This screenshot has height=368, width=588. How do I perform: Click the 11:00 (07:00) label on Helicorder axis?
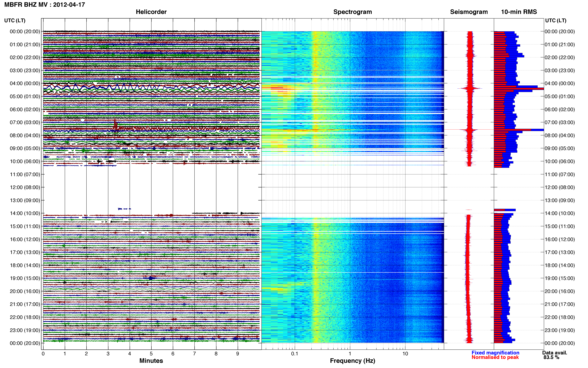(25, 174)
